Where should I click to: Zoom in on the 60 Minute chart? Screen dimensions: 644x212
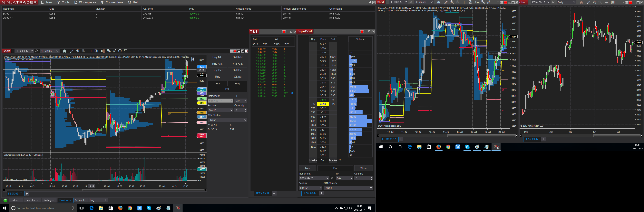click(x=452, y=2)
